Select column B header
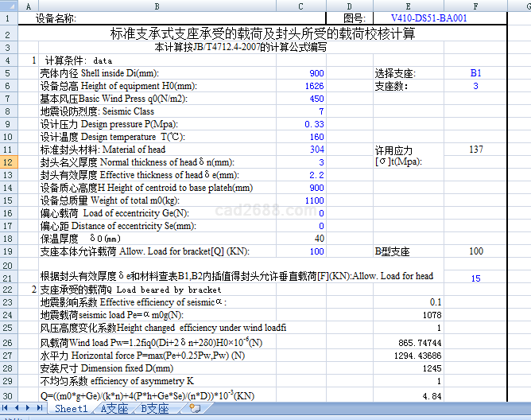531x420 pixels. point(156,6)
